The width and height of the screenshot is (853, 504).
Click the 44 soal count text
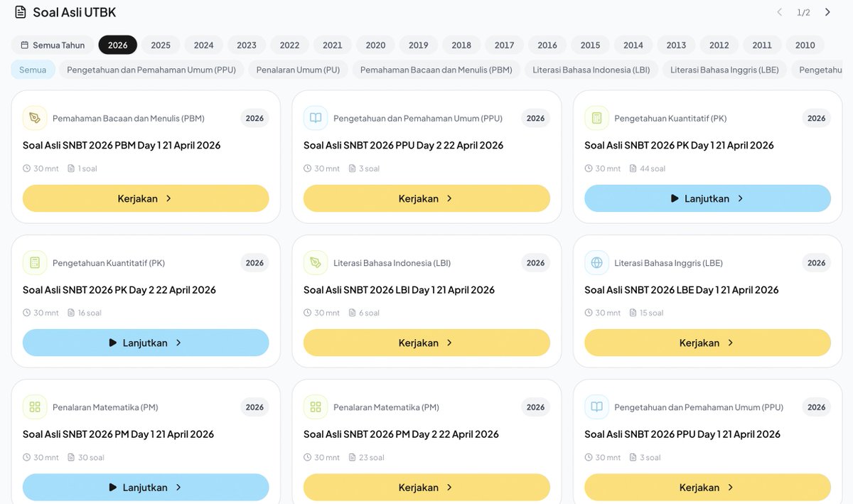pos(653,168)
